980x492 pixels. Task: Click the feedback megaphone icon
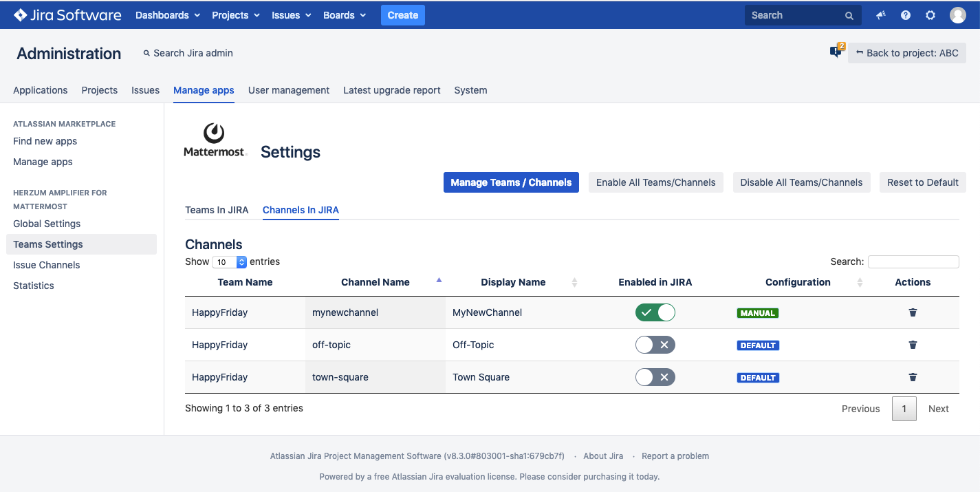881,15
